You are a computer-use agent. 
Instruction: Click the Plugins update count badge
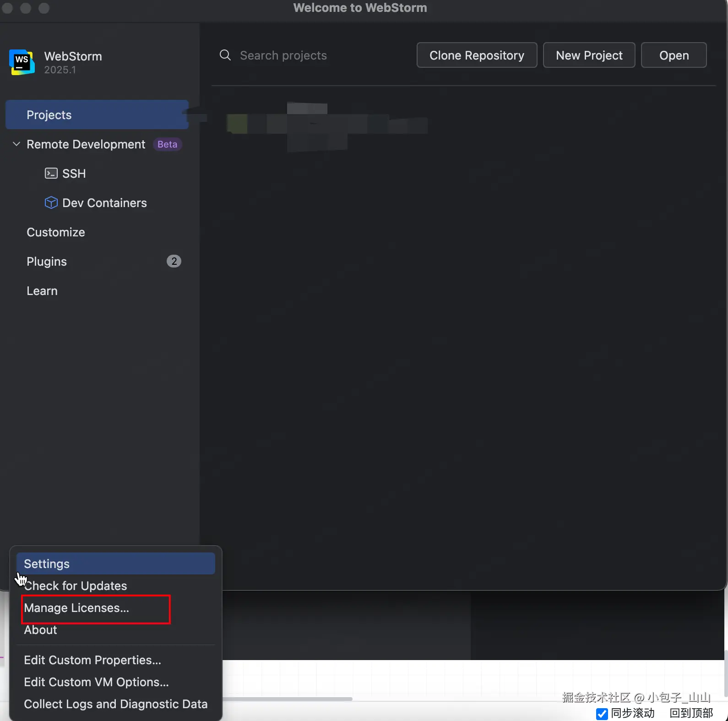pos(174,261)
